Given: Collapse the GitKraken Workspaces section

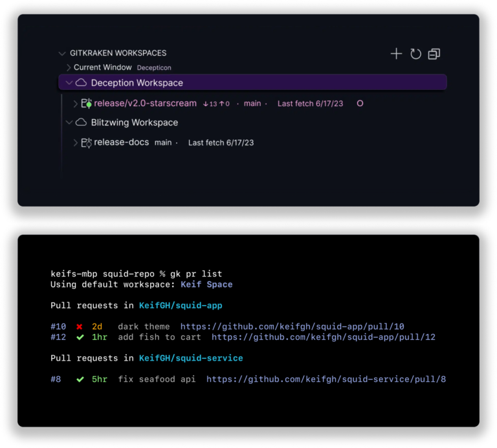Looking at the screenshot, I should (62, 54).
